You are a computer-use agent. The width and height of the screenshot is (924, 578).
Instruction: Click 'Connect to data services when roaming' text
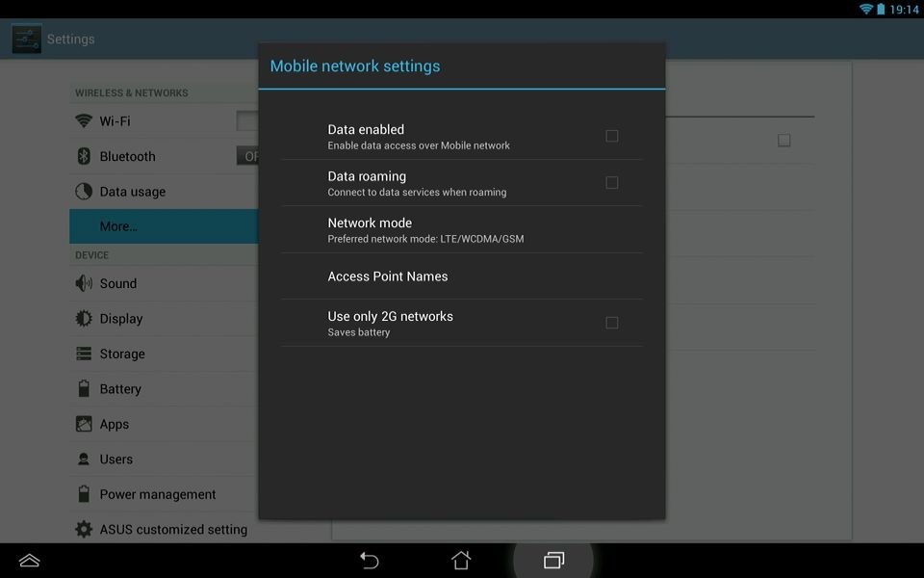tap(417, 193)
